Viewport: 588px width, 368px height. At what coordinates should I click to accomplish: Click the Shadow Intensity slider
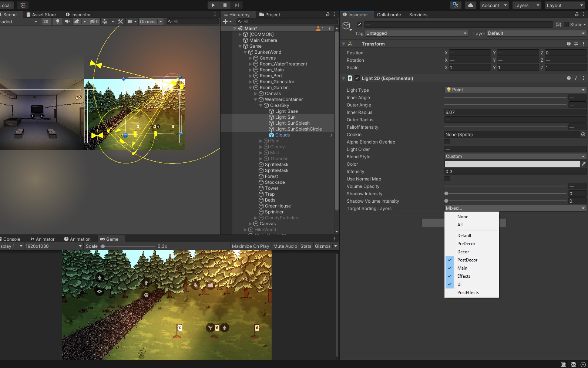point(505,193)
